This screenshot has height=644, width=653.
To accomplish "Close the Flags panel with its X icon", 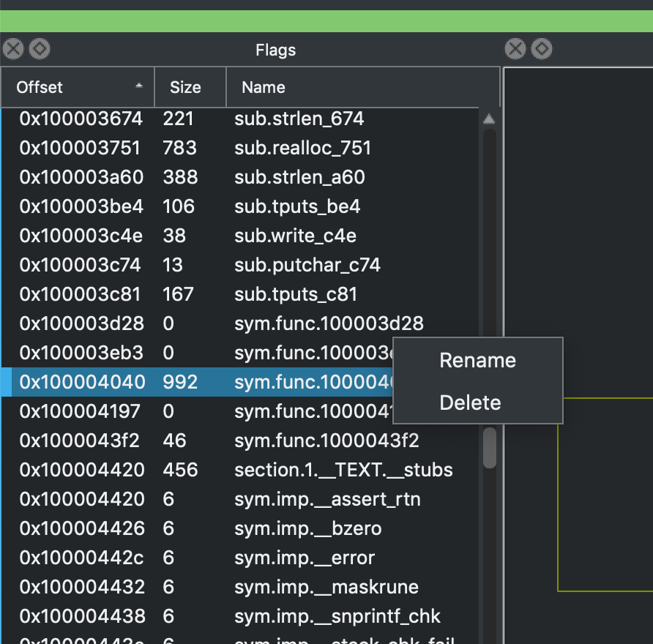I will click(12, 48).
